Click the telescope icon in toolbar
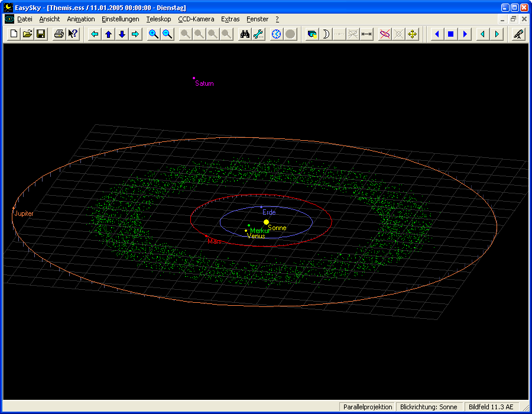532x414 pixels. 518,34
